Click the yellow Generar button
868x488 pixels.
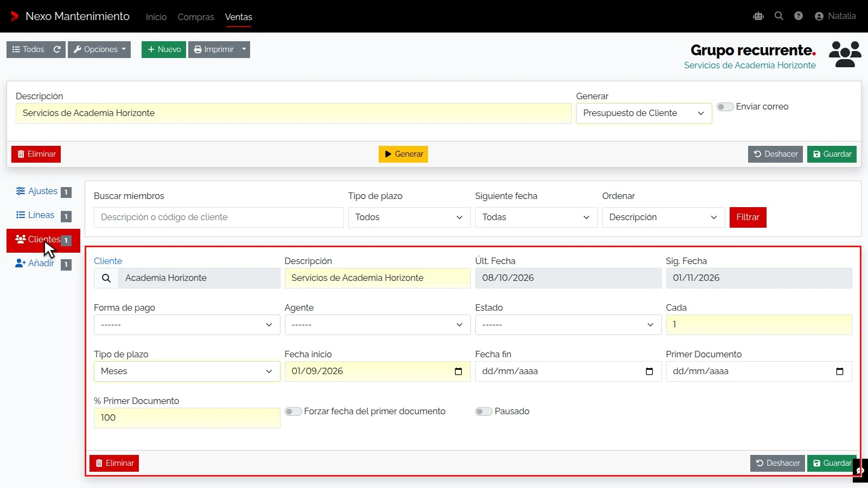point(404,155)
